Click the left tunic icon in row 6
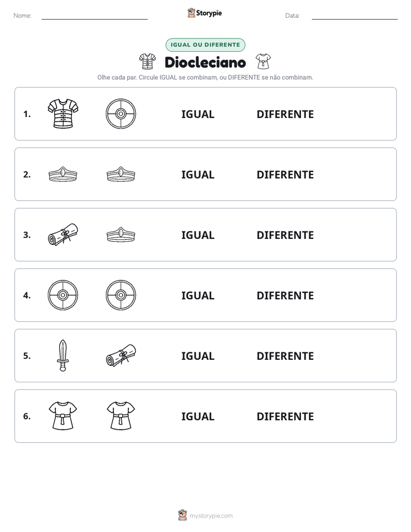The image size is (411, 532). [63, 416]
